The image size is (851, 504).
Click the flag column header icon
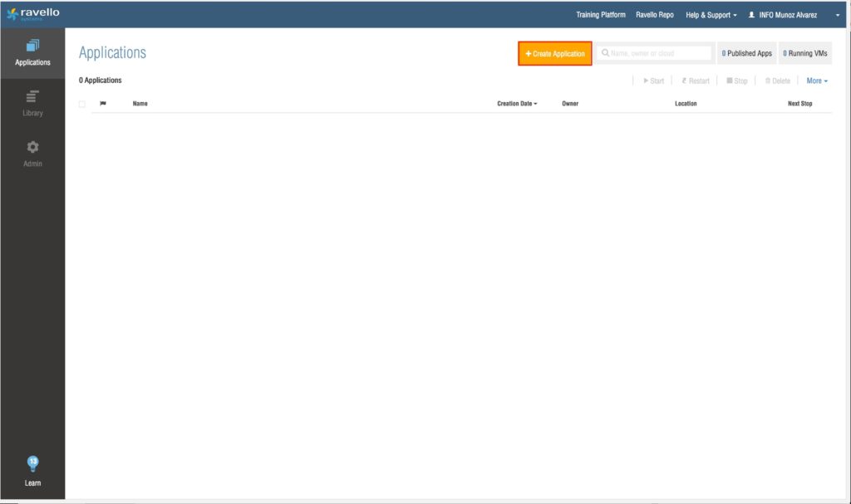[103, 104]
